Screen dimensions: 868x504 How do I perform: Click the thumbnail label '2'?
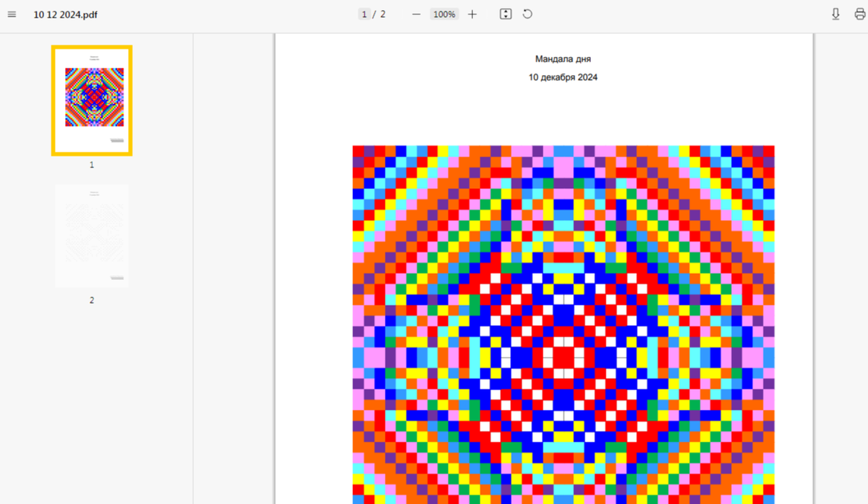[92, 300]
